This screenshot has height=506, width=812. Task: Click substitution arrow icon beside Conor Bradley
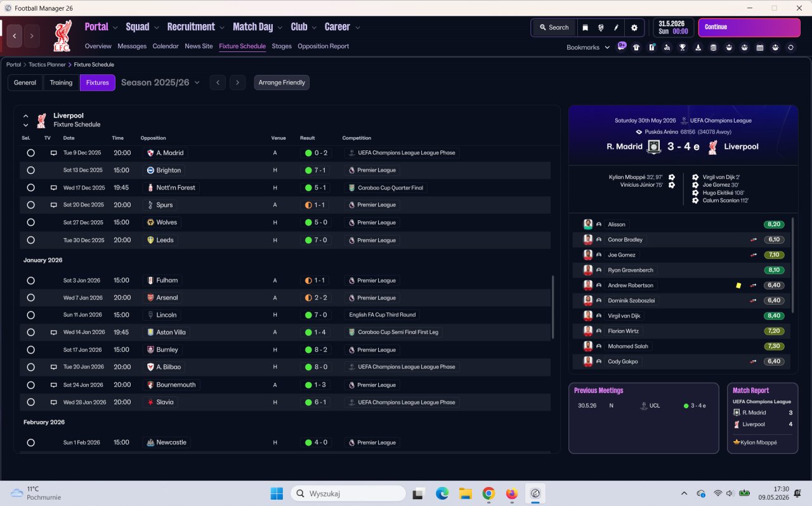click(754, 240)
